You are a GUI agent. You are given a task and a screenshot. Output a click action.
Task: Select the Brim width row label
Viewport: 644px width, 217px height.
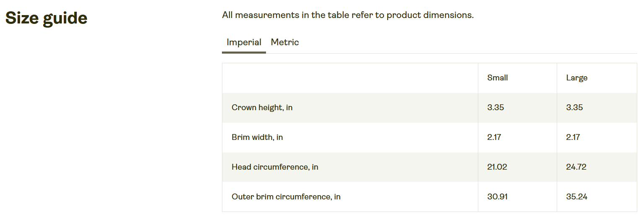257,137
